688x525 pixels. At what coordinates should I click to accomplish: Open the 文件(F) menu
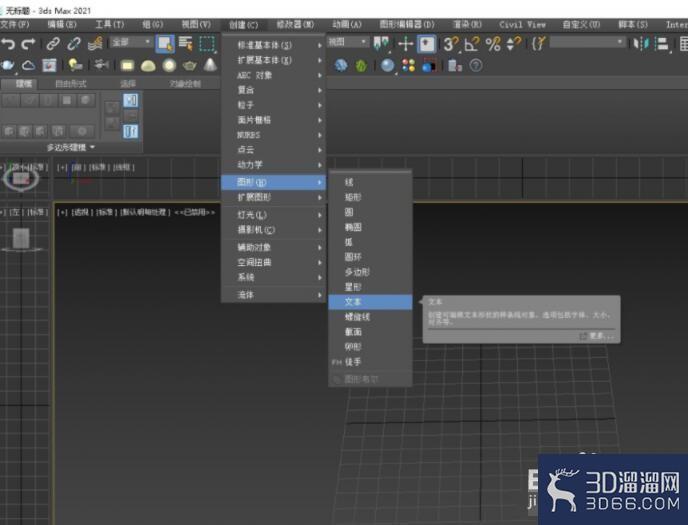15,25
